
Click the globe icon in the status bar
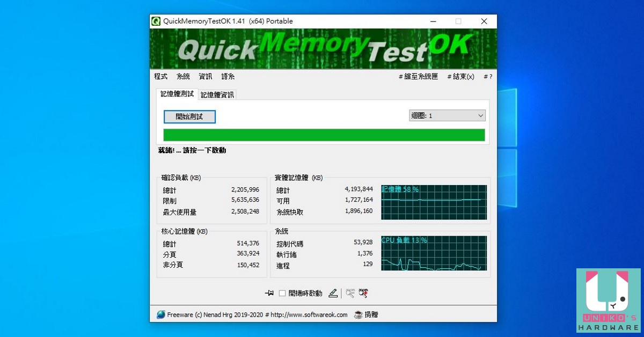[x=161, y=314]
